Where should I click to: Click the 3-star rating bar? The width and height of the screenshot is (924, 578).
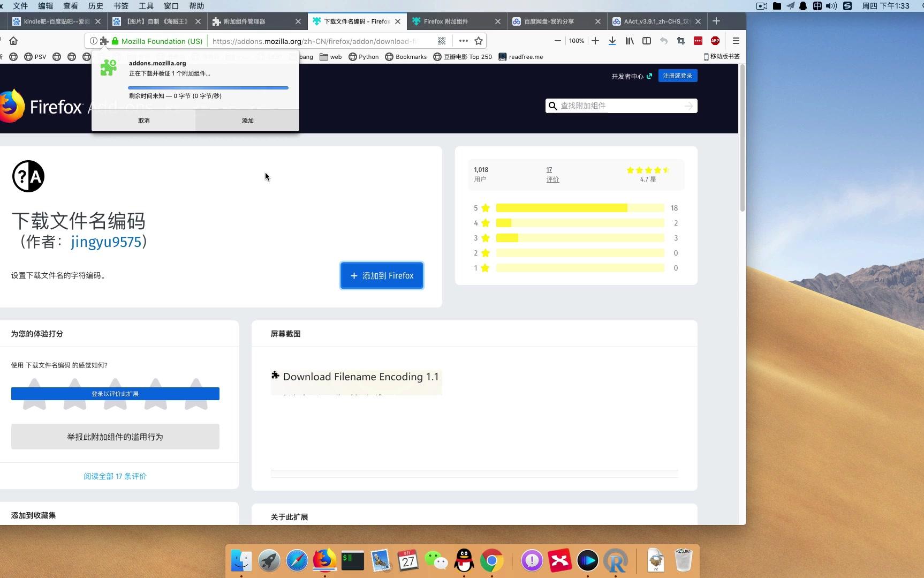[580, 238]
